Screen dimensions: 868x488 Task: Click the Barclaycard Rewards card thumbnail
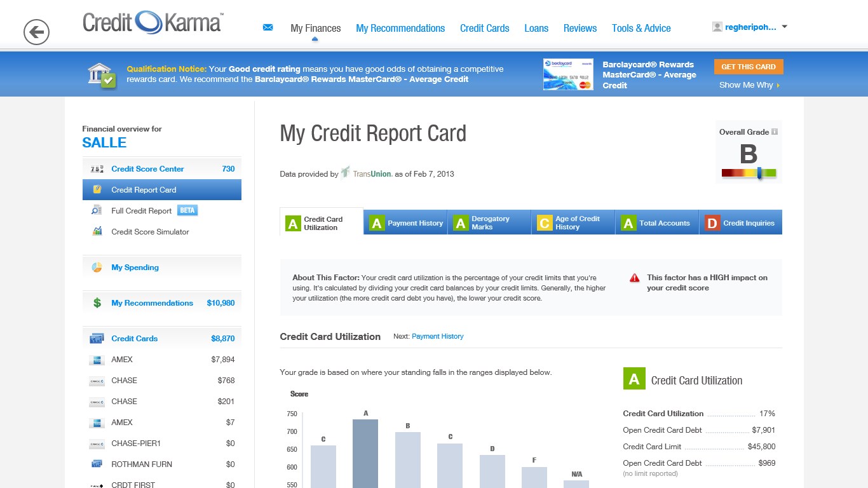coord(568,74)
